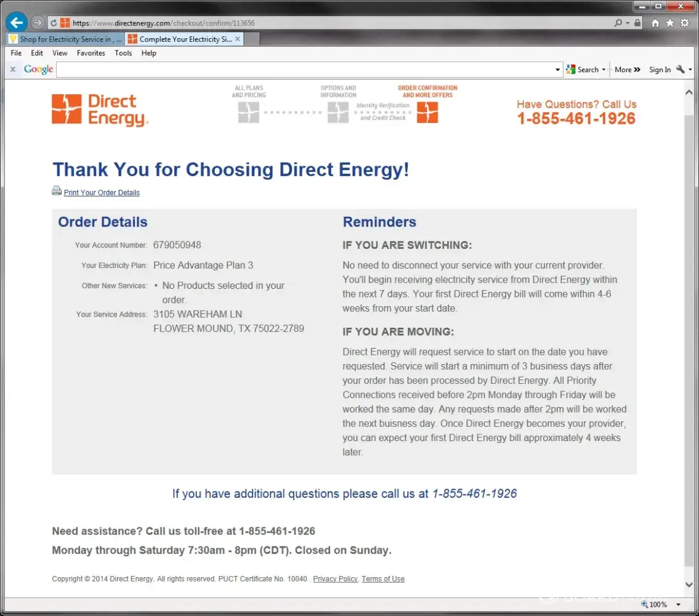The width and height of the screenshot is (699, 616).
Task: Click Price Advantage Plan 3 text
Action: pyautogui.click(x=203, y=265)
